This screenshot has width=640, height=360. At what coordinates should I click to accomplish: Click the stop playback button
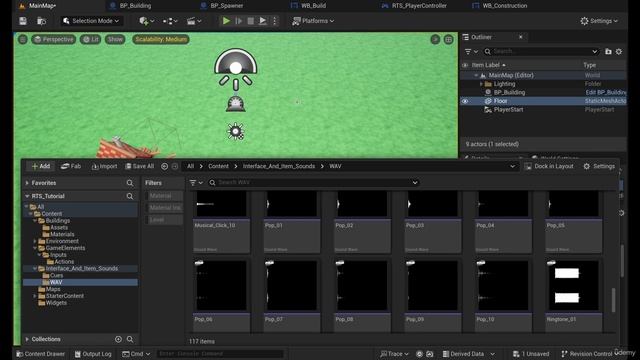point(251,21)
